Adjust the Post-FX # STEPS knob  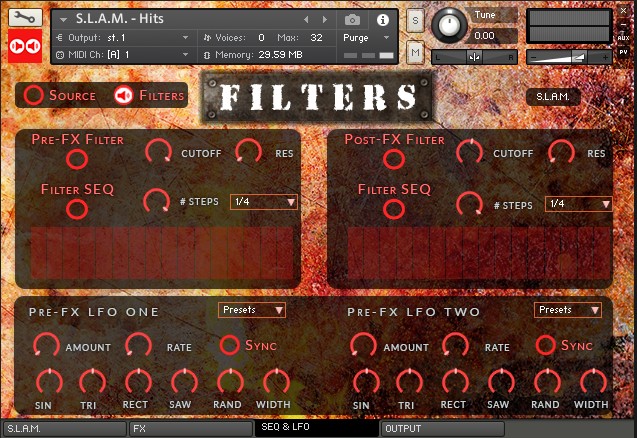(x=470, y=203)
